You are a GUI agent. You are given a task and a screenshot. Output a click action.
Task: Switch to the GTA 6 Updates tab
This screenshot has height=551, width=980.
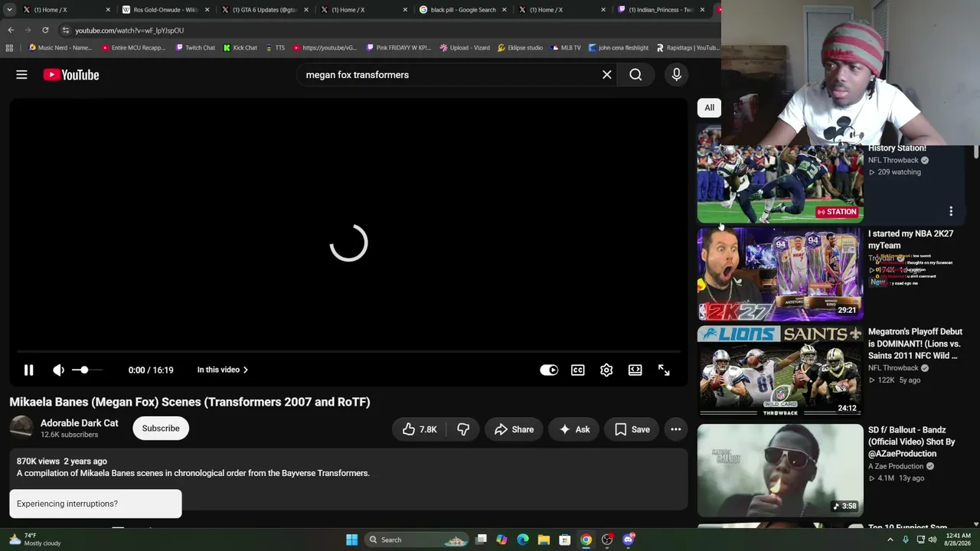265,10
